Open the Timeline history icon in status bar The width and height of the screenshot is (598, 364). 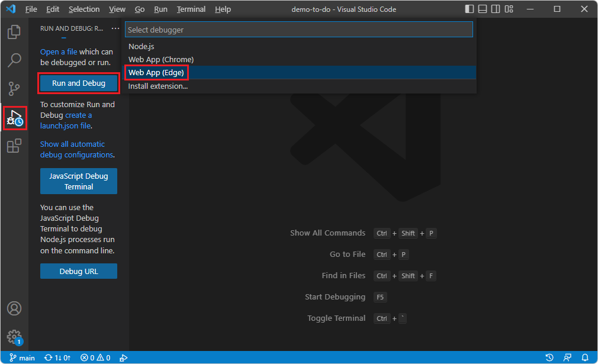point(549,357)
